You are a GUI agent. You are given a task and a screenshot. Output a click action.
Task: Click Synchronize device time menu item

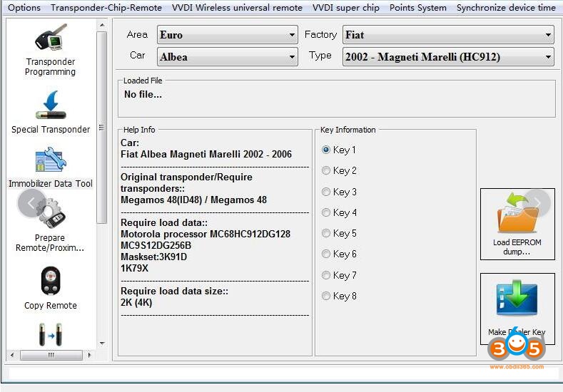tap(506, 8)
